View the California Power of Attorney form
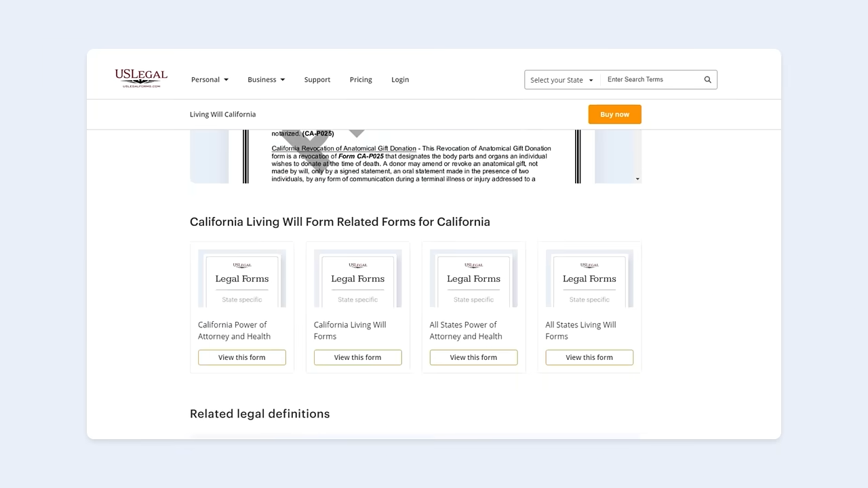 (x=242, y=357)
